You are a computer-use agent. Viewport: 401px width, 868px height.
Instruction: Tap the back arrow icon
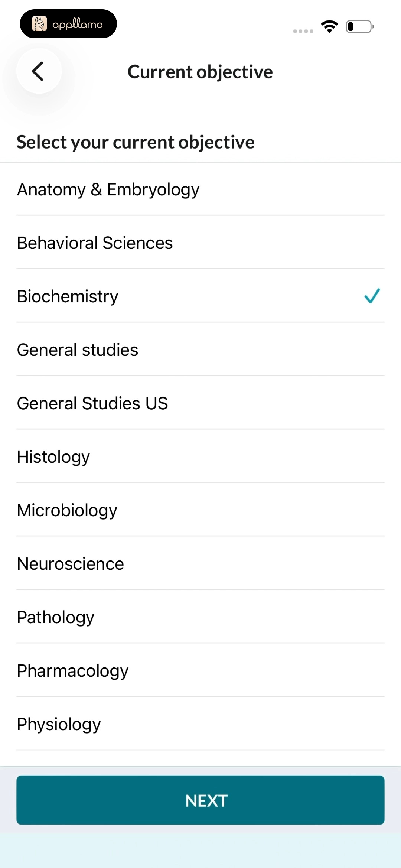39,71
